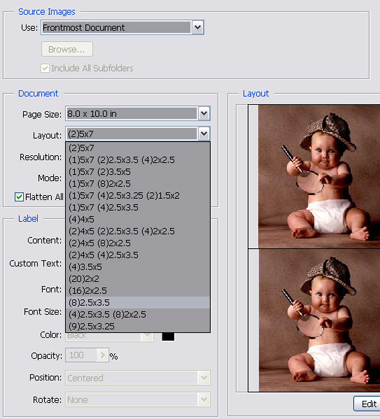This screenshot has height=419, width=380.
Task: Click the Edit Layout button
Action: coord(367,404)
